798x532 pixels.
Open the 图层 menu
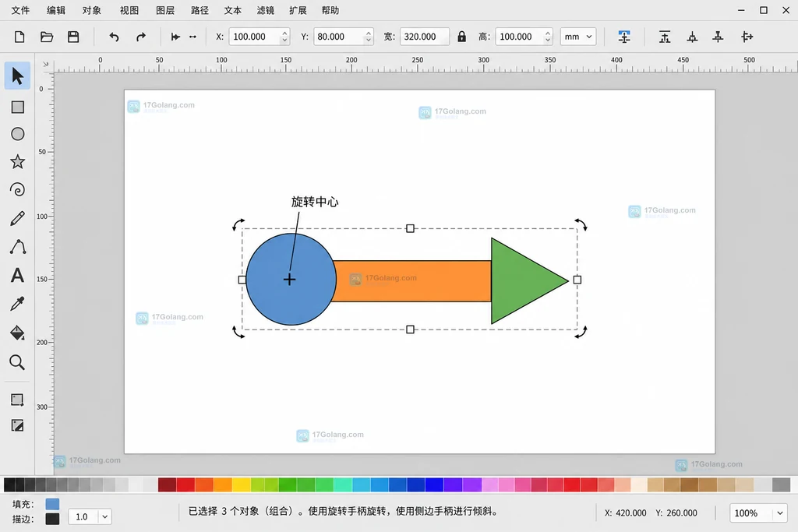click(165, 10)
